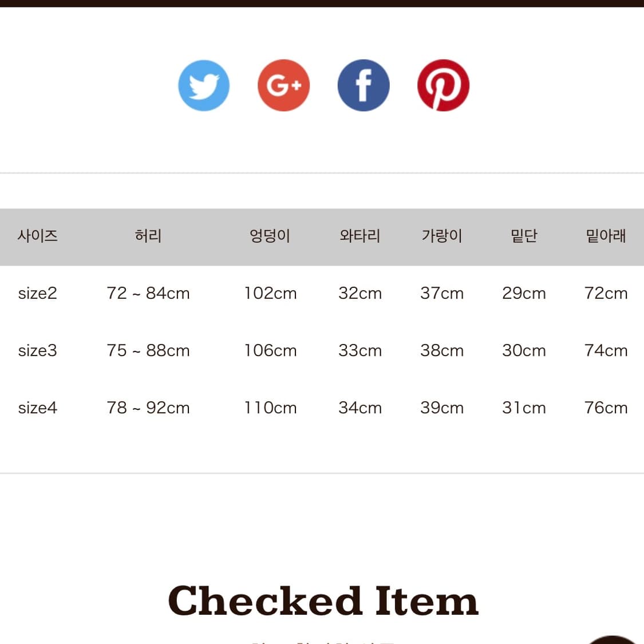
Task: Click the 밑아래 column header
Action: 606,236
